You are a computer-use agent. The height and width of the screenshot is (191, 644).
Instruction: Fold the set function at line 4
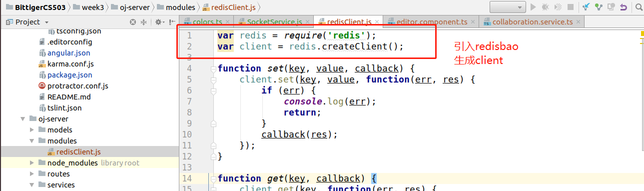pyautogui.click(x=213, y=68)
